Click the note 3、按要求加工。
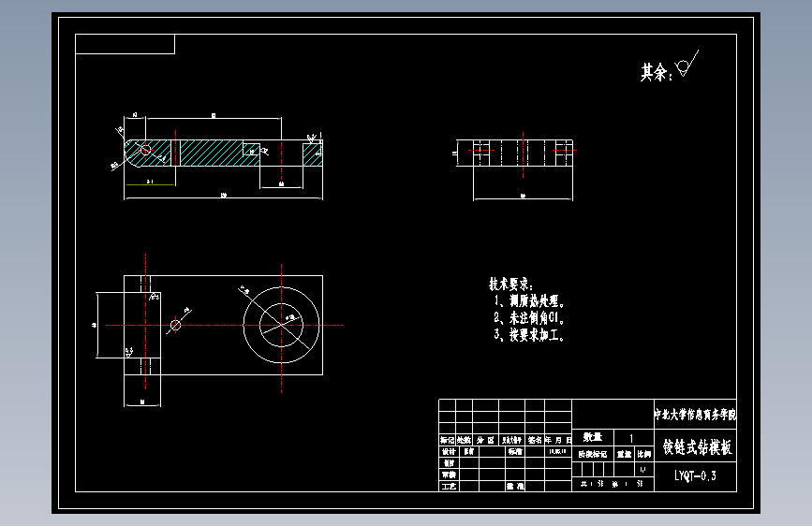 tap(529, 334)
